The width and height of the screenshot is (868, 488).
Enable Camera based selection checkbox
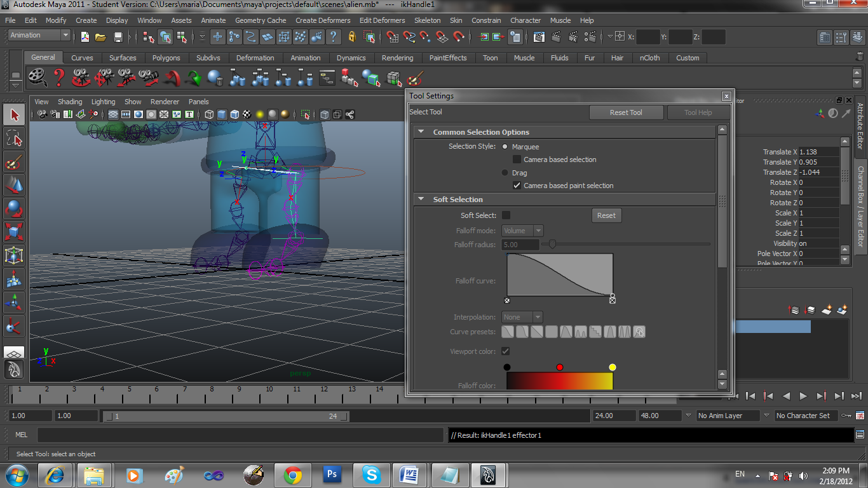[x=517, y=159]
